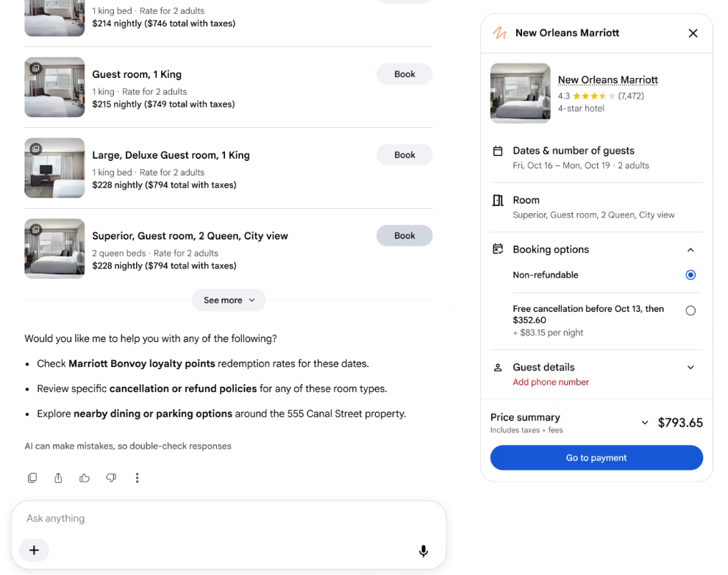This screenshot has height=575, width=728.
Task: Click the '4-star hotel' label
Action: click(x=581, y=109)
